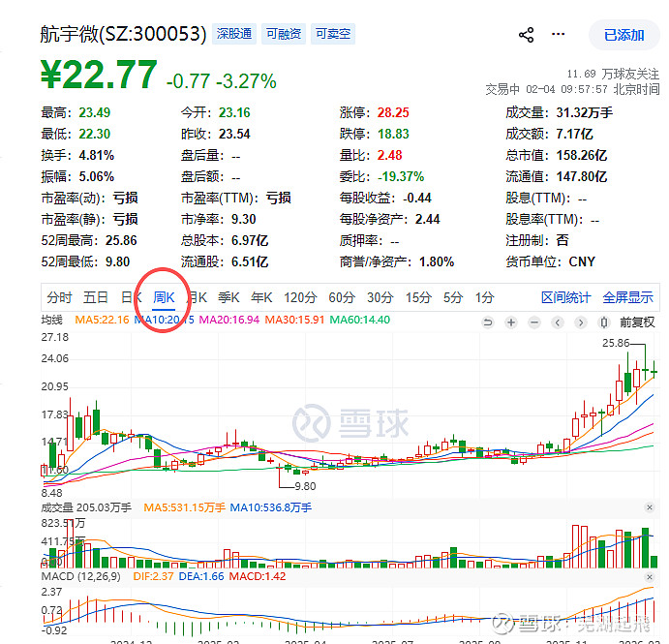This screenshot has height=644, width=669.
Task: Move chart left with left chevron icon
Action: pyautogui.click(x=558, y=322)
